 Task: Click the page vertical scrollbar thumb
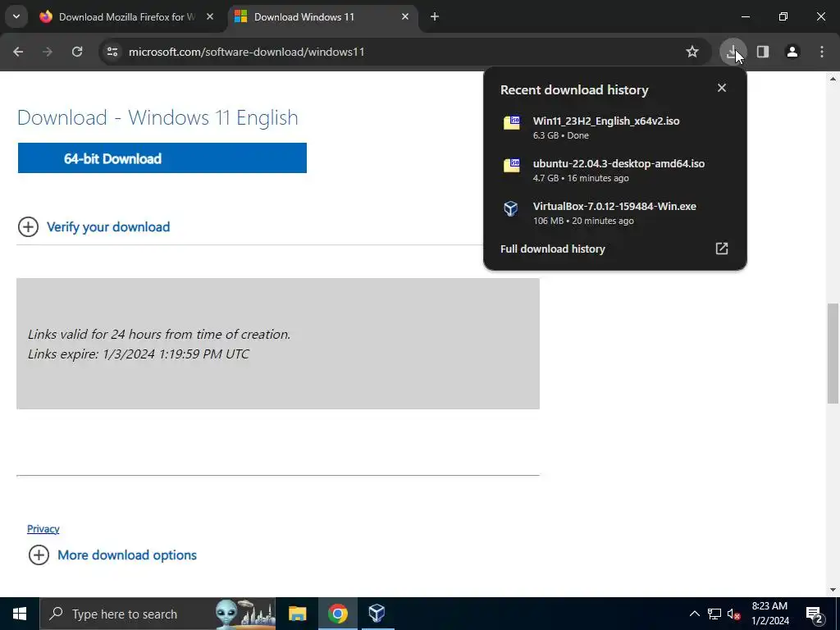(x=833, y=354)
